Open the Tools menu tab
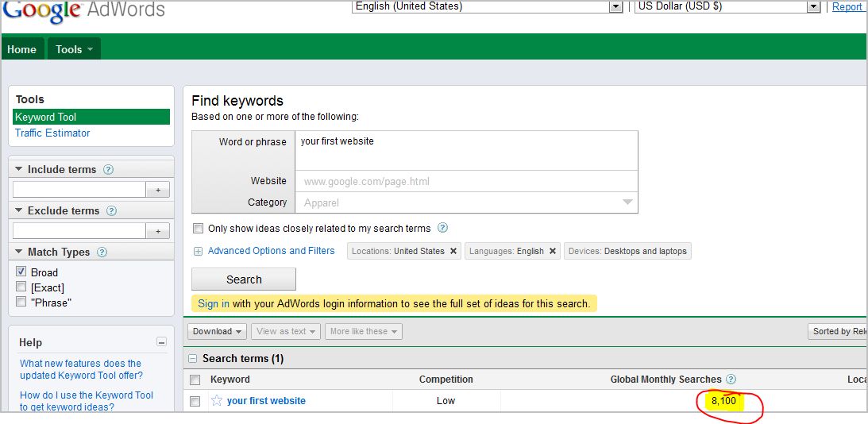The height and width of the screenshot is (424, 868). click(74, 49)
